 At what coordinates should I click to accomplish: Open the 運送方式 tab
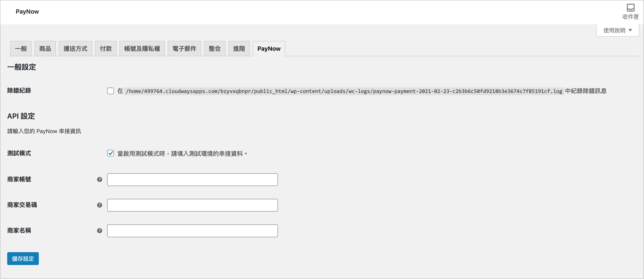(75, 49)
